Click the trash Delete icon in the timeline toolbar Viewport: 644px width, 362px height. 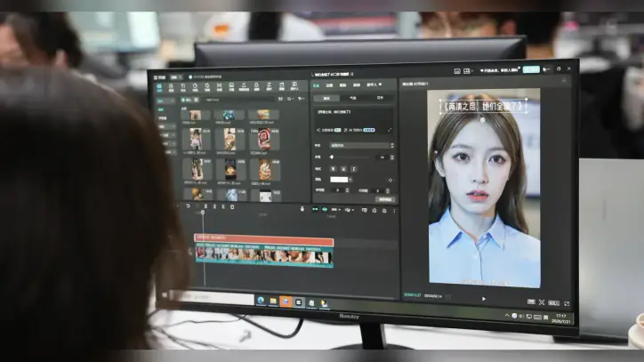[x=232, y=207]
